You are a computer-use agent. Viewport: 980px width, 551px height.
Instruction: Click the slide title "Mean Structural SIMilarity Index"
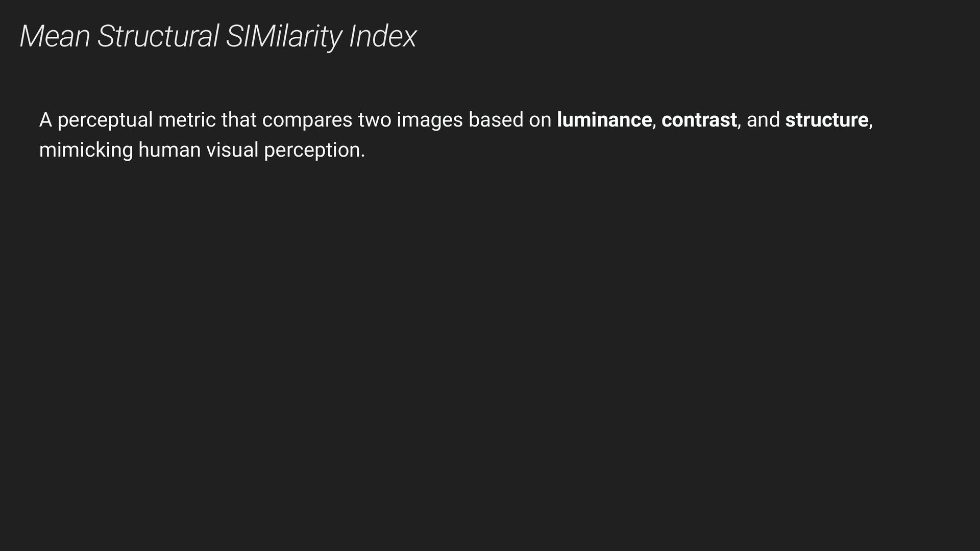pyautogui.click(x=218, y=37)
